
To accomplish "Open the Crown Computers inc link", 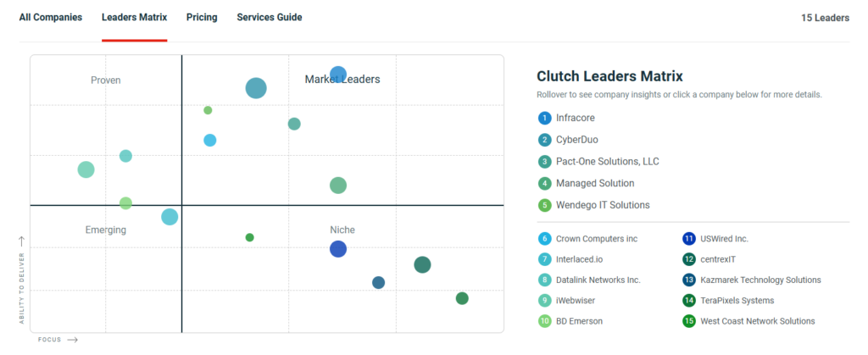I will pos(585,239).
